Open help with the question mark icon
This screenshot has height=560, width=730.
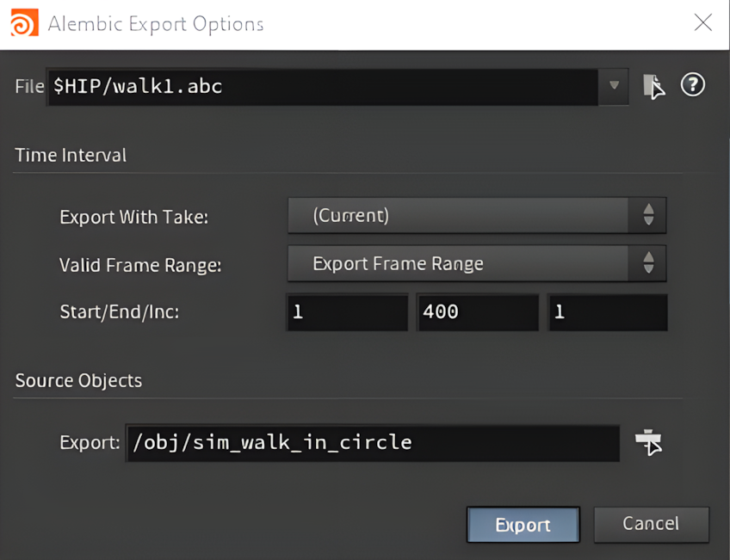[693, 85]
